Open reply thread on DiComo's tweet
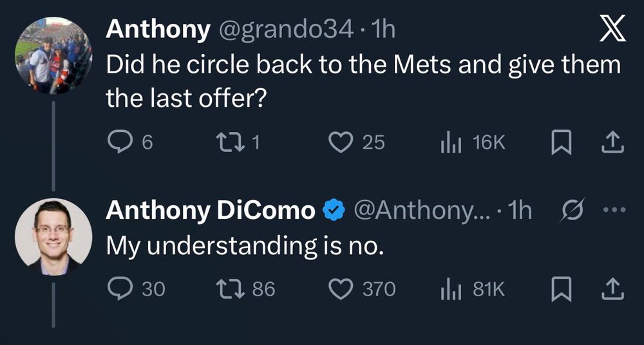644x345 pixels. (x=119, y=290)
